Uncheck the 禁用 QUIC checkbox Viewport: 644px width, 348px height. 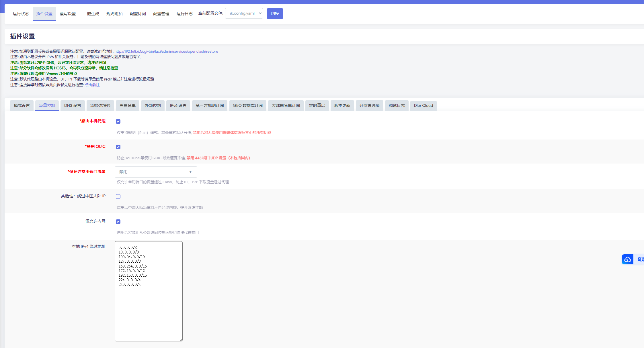118,147
